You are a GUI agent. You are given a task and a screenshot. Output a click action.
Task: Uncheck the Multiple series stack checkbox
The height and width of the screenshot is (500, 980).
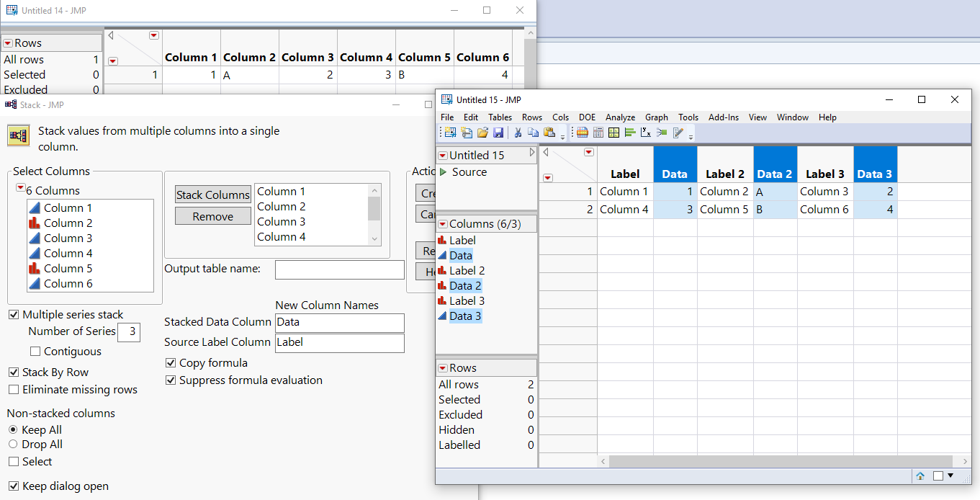click(14, 315)
